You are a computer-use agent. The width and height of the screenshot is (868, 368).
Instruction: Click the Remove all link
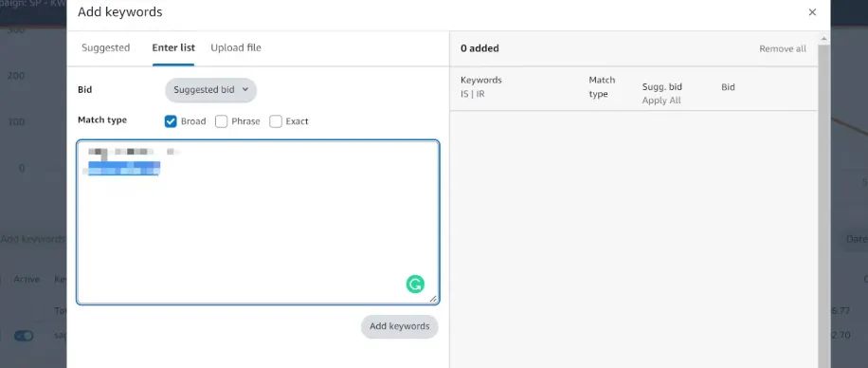click(783, 48)
